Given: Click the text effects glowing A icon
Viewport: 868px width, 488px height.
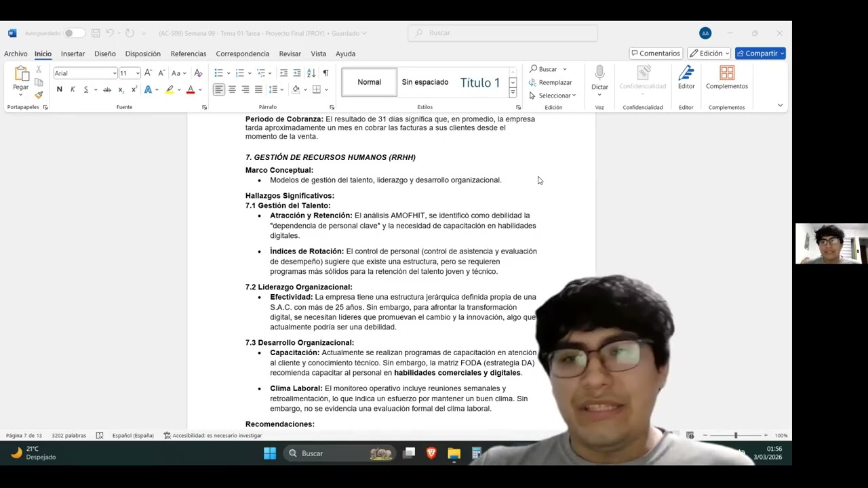Looking at the screenshot, I should [148, 89].
